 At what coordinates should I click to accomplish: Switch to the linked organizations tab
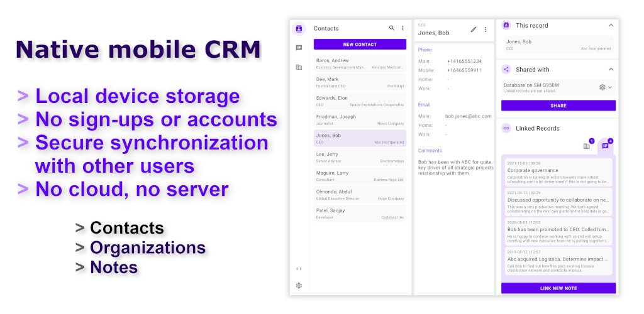[588, 146]
